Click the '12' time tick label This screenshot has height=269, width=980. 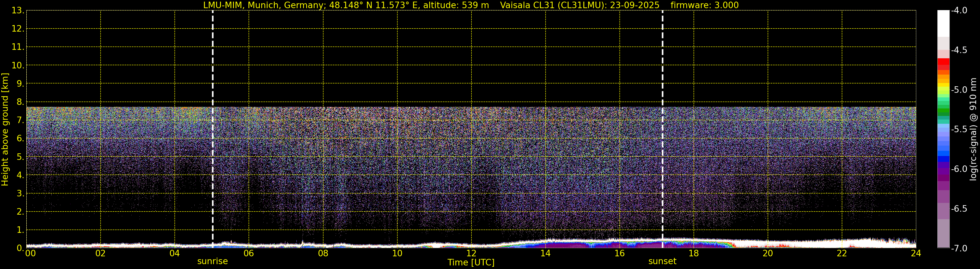pos(471,254)
